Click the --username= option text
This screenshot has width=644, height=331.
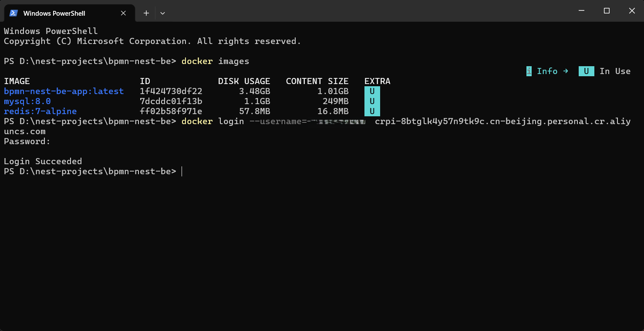pos(278,121)
